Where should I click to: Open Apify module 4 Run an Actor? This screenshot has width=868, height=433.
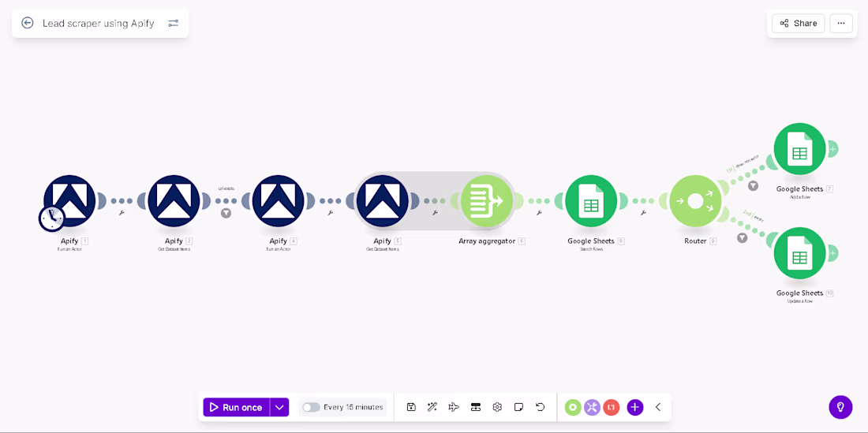click(278, 201)
